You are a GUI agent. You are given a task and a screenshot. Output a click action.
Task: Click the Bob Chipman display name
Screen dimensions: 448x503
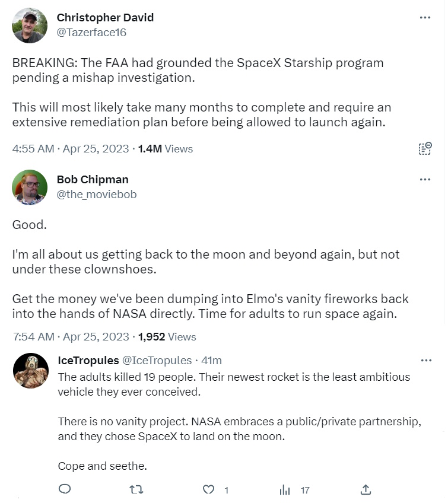93,179
